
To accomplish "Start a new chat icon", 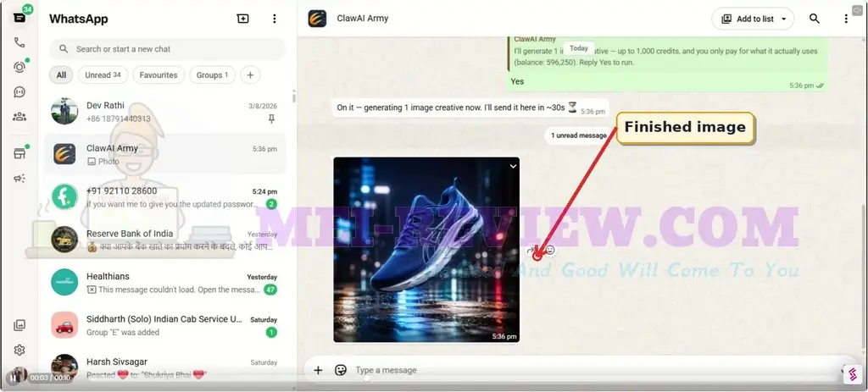I will [x=242, y=19].
